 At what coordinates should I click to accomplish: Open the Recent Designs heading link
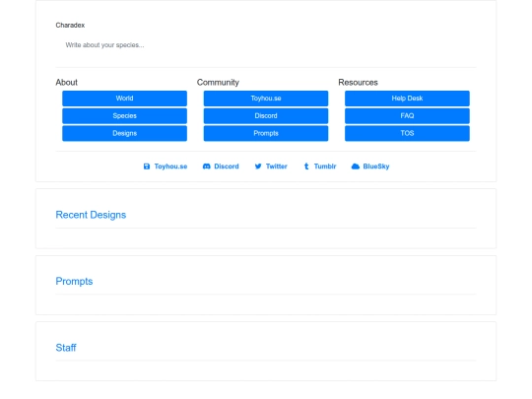tap(91, 215)
